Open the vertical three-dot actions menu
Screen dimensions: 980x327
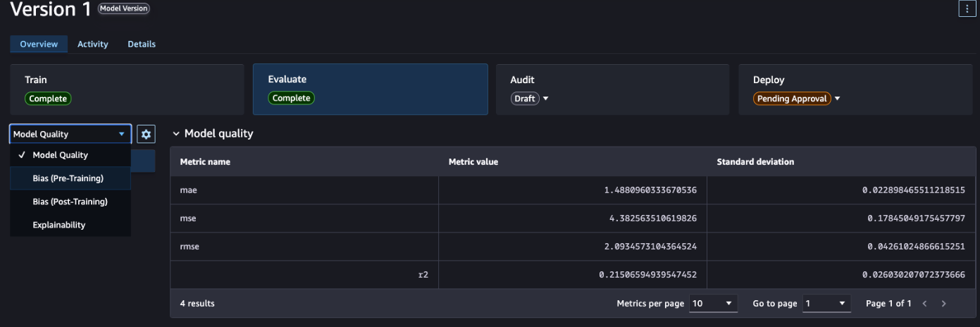(966, 8)
